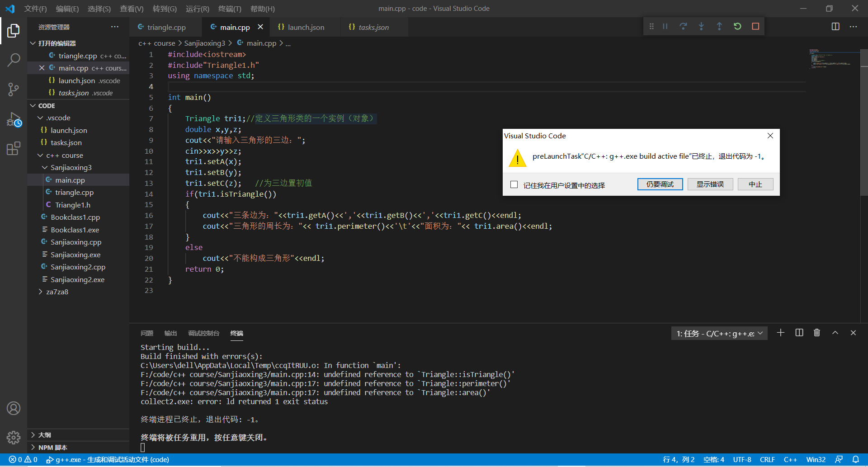Open Bookclass1.cpp in the file tree
The image size is (868, 467).
coord(78,217)
